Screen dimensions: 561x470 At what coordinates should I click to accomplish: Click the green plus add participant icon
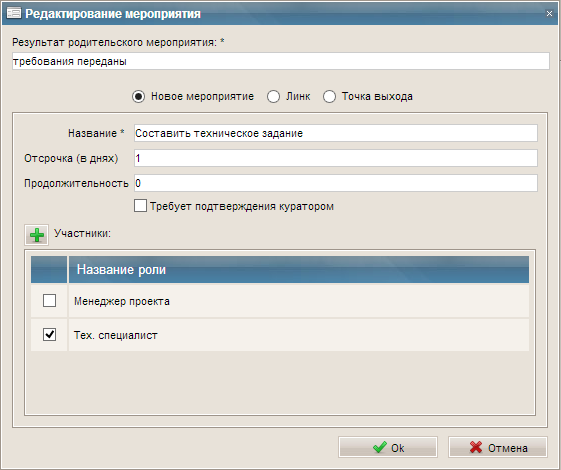(x=36, y=235)
